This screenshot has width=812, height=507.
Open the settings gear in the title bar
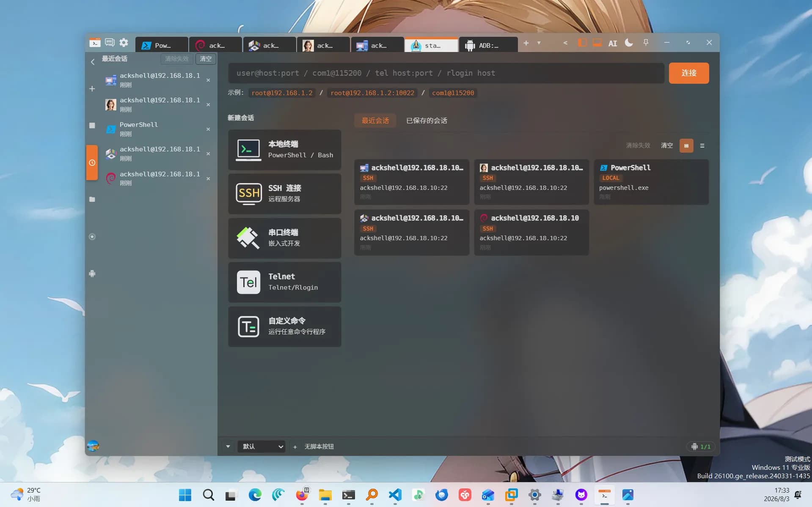(x=124, y=42)
